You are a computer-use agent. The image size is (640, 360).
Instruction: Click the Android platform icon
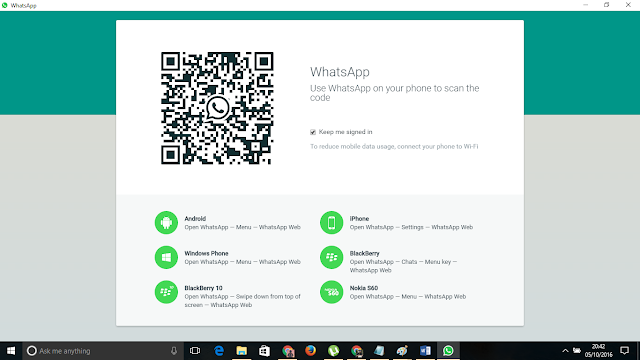click(x=166, y=222)
